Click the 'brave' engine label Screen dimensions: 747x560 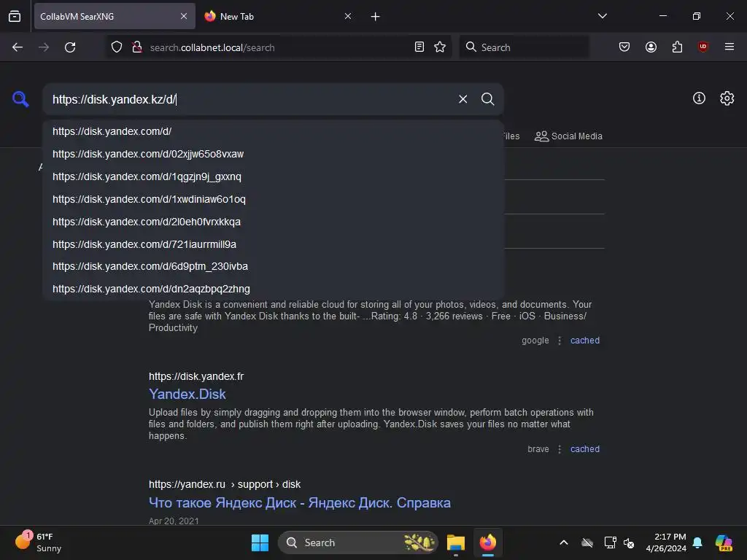538,449
